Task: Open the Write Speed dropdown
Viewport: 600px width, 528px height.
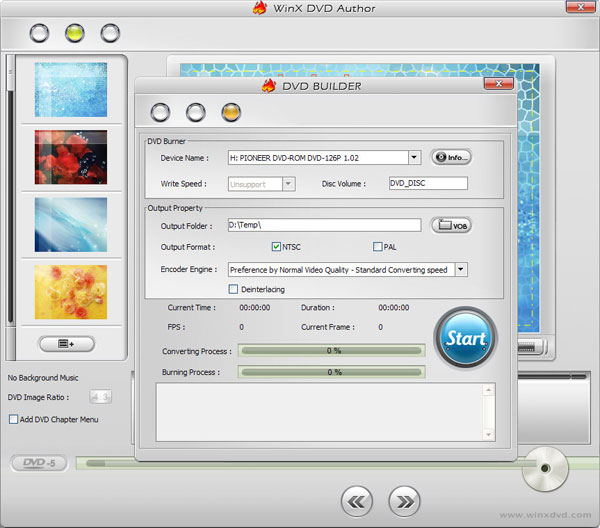Action: (288, 184)
